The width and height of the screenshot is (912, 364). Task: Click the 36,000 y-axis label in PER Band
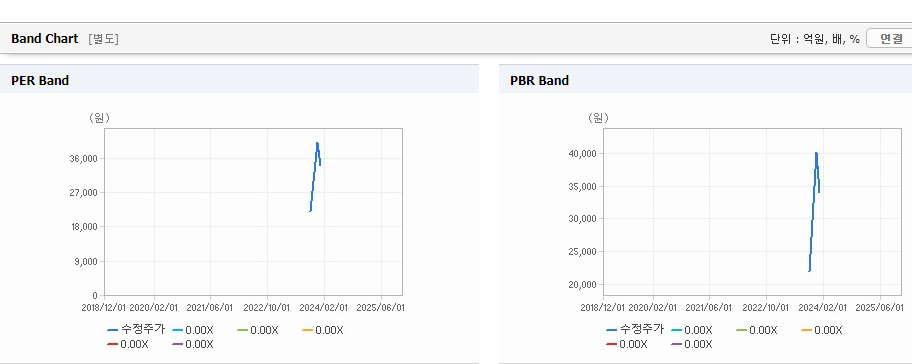[84, 158]
